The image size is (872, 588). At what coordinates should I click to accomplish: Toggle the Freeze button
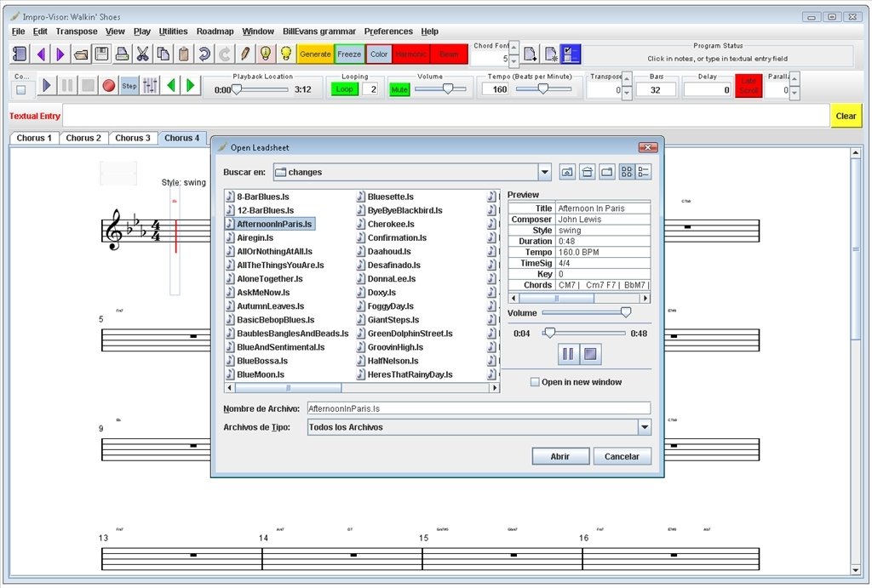click(349, 54)
